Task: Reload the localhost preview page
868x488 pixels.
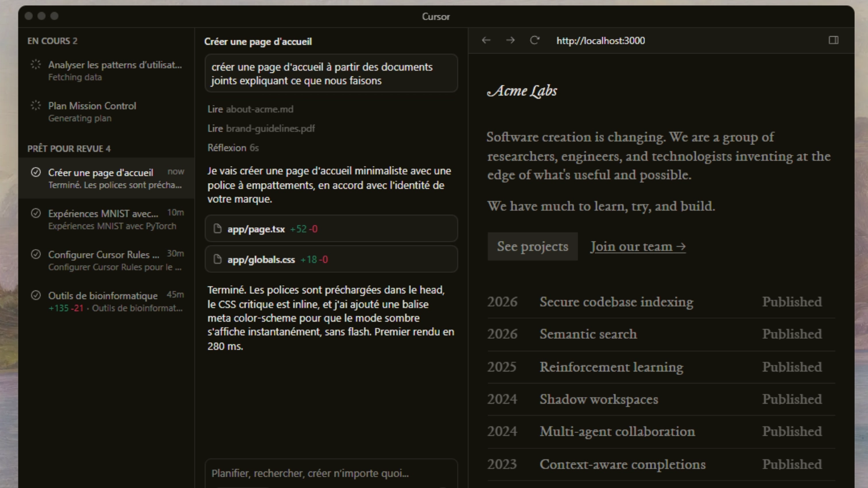Action: [534, 40]
